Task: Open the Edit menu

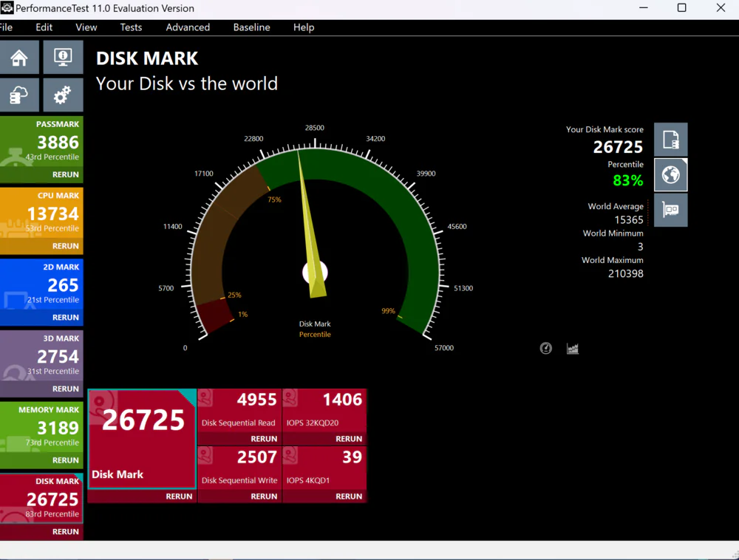Action: (44, 27)
